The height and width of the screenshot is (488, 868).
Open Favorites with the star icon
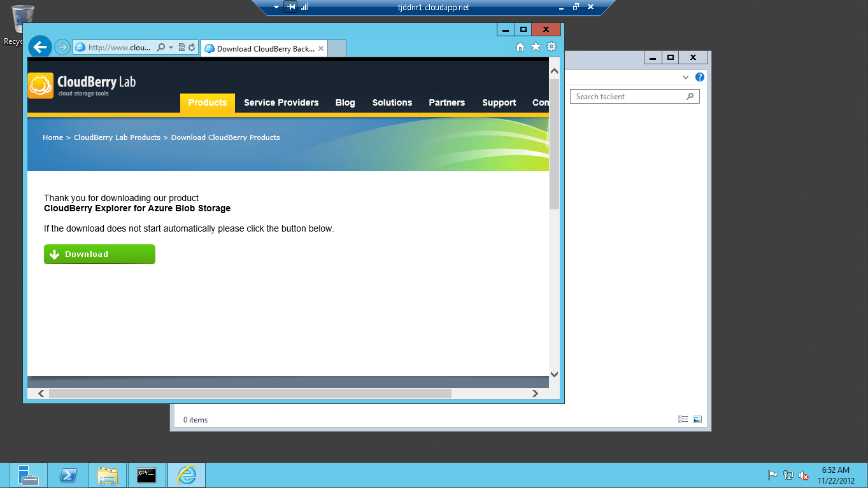(536, 47)
